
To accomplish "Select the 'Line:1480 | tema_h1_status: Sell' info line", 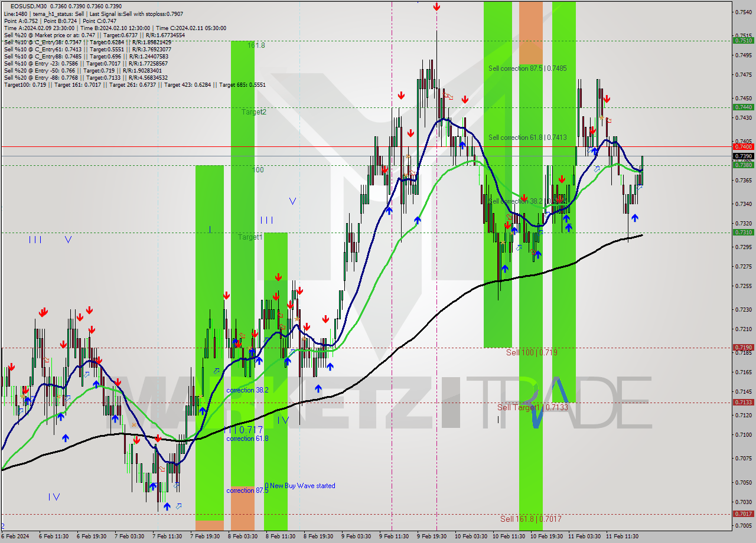I will [93, 14].
